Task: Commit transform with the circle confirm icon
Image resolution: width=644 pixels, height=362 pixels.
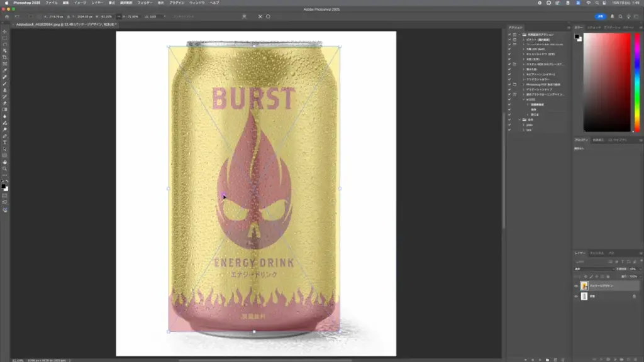Action: click(x=268, y=16)
